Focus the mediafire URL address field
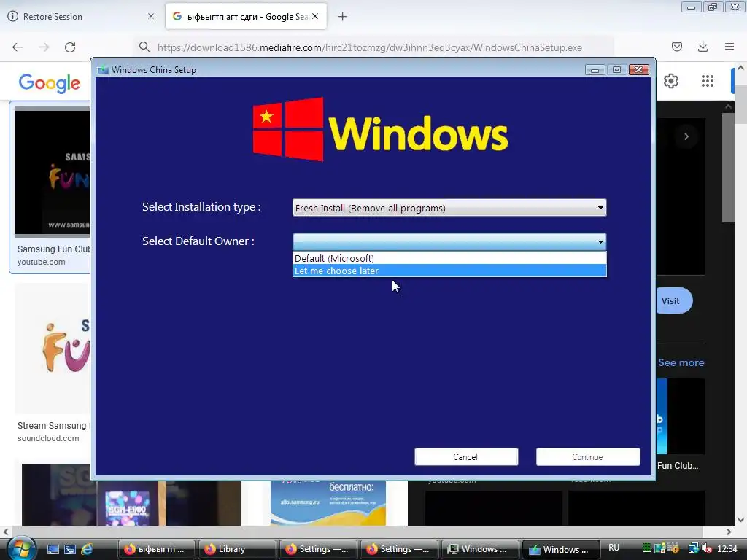 (370, 47)
